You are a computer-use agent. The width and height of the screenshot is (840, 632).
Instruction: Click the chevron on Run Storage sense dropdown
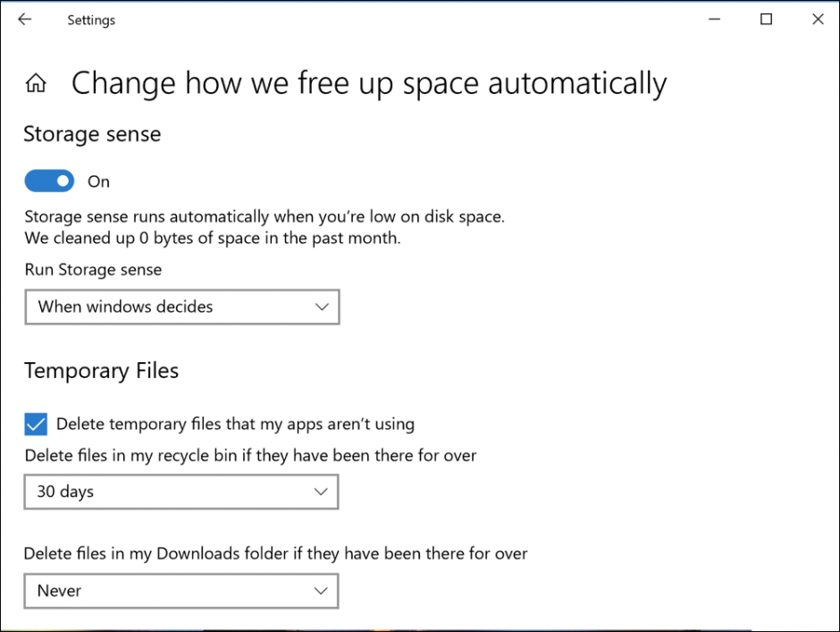pos(322,307)
